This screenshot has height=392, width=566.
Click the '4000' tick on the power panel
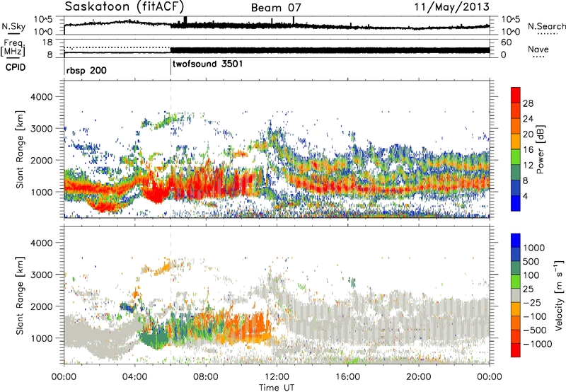(41, 97)
